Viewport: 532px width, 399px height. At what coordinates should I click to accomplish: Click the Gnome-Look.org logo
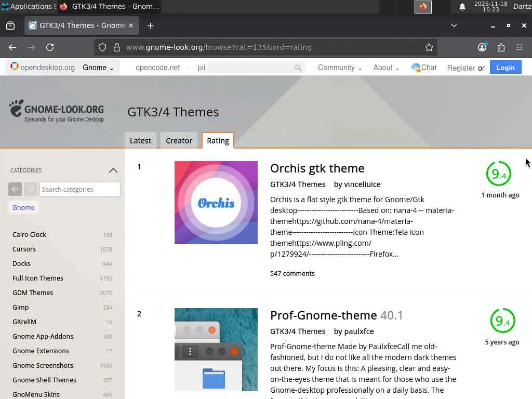[57, 111]
